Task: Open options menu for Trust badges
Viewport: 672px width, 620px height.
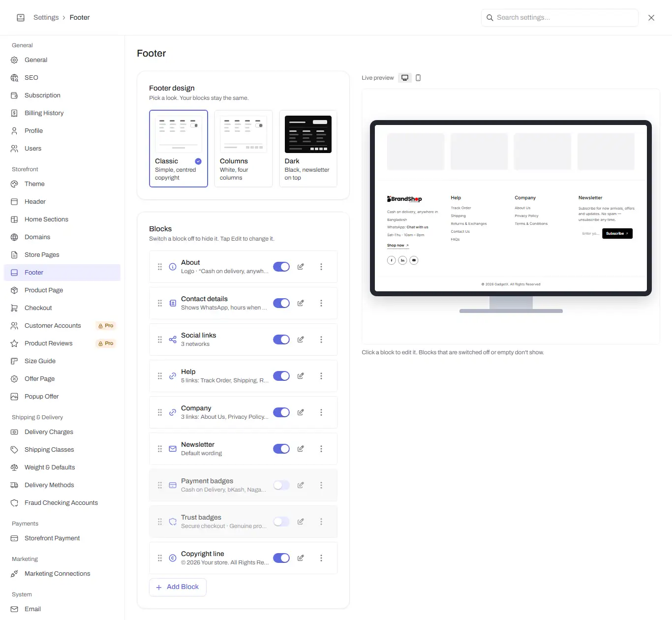Action: [x=321, y=522]
